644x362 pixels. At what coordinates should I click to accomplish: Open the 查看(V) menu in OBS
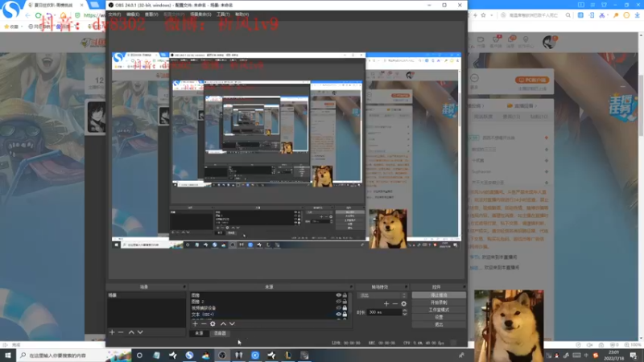point(151,14)
